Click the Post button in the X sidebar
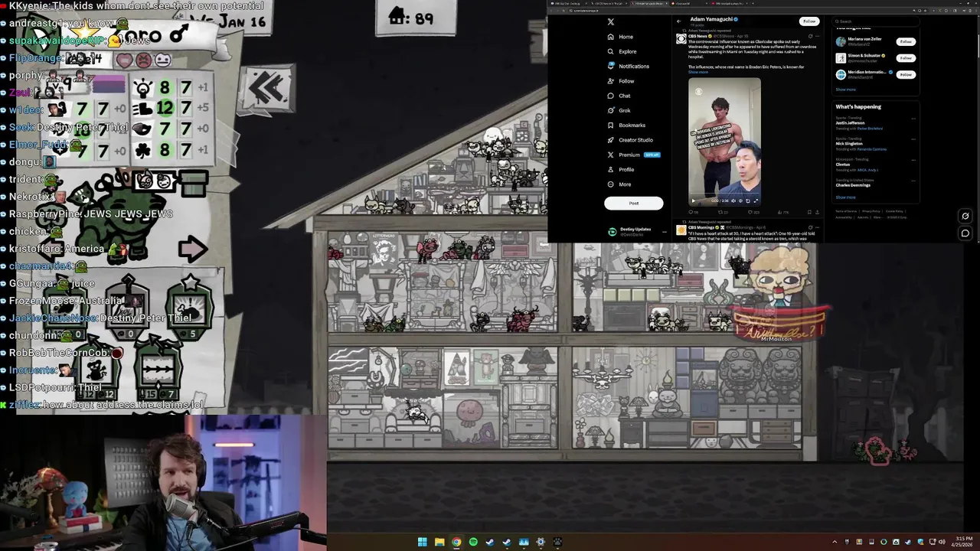This screenshot has width=980, height=551. (634, 203)
